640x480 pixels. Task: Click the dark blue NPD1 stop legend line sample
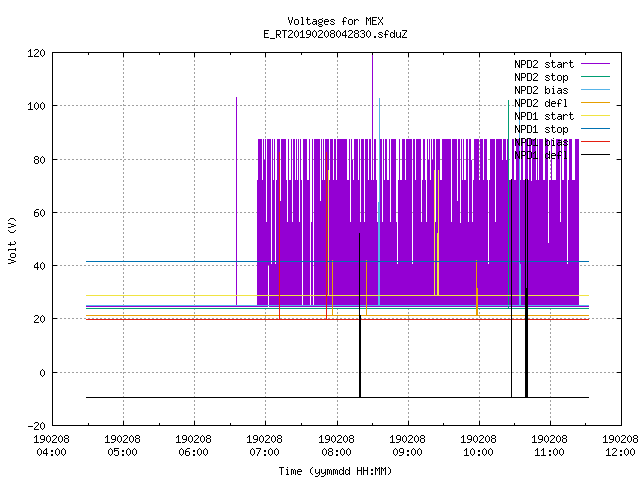[595, 129]
